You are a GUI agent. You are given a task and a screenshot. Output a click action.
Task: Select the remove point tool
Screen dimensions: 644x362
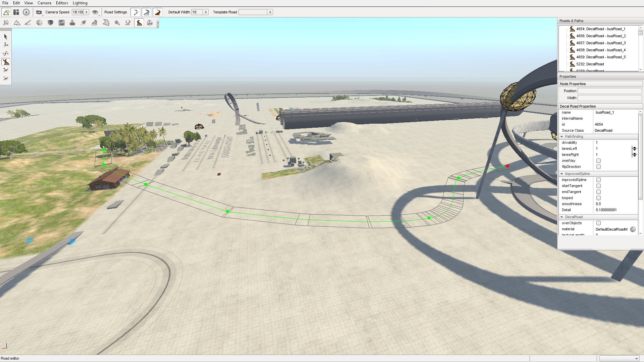click(x=6, y=78)
